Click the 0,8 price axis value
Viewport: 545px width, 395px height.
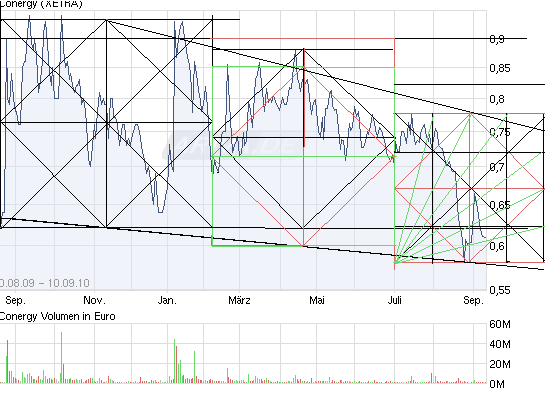(497, 99)
